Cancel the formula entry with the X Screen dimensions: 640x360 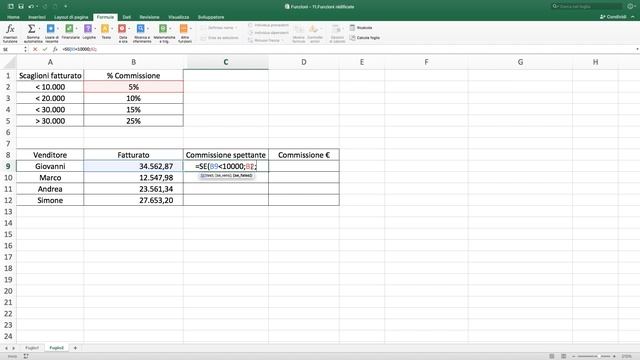click(x=35, y=49)
